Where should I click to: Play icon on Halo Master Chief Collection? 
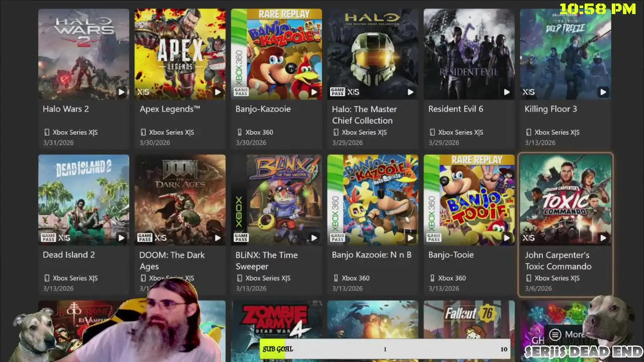(411, 92)
